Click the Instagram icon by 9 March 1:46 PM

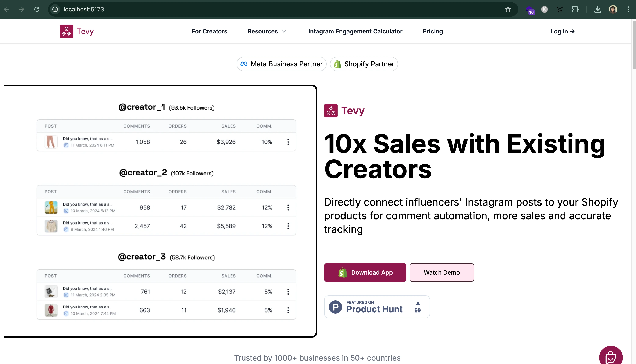coord(66,229)
